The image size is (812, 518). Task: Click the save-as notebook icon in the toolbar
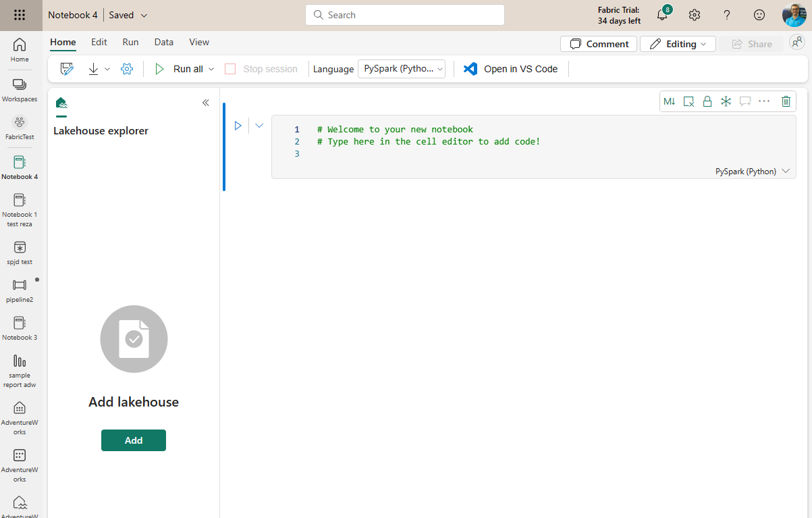67,69
